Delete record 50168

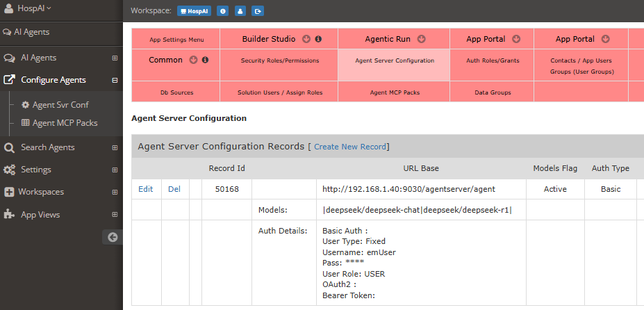[x=174, y=189]
